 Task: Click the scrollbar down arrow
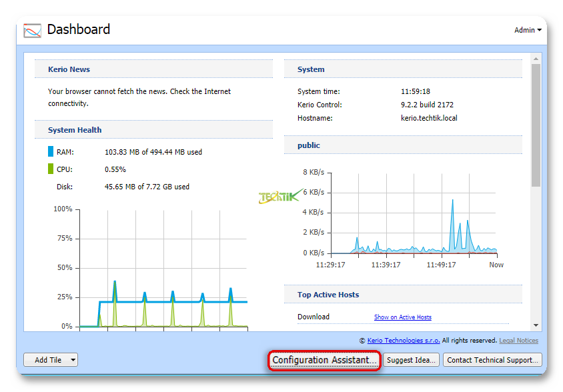pos(536,325)
